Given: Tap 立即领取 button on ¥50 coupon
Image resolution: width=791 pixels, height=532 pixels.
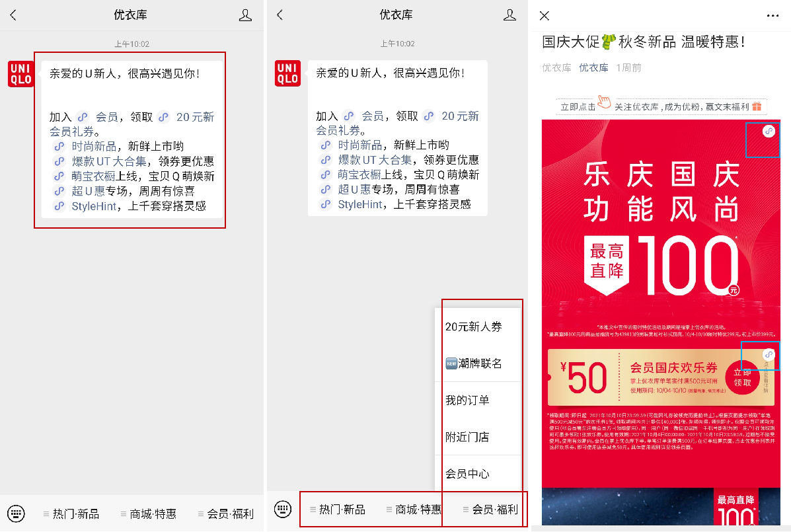Looking at the screenshot, I should pos(742,378).
